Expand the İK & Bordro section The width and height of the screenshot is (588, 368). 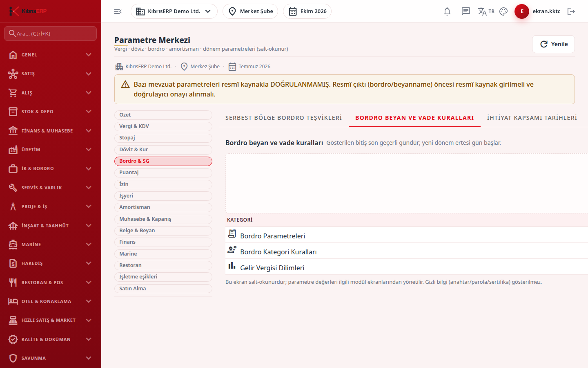point(51,168)
